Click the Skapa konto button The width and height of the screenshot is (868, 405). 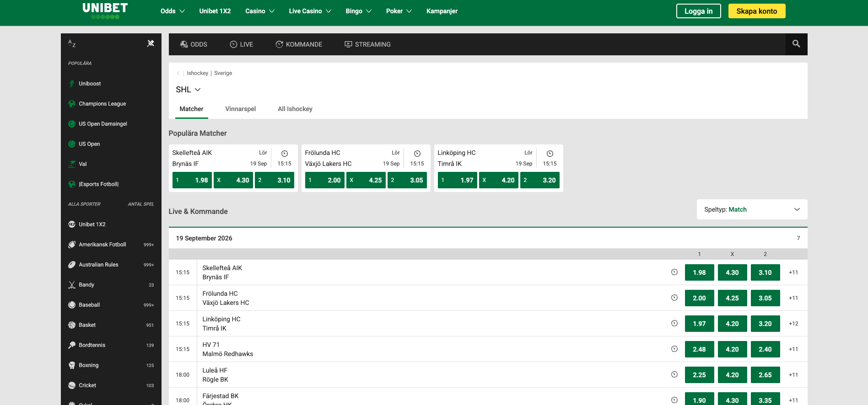tap(757, 11)
